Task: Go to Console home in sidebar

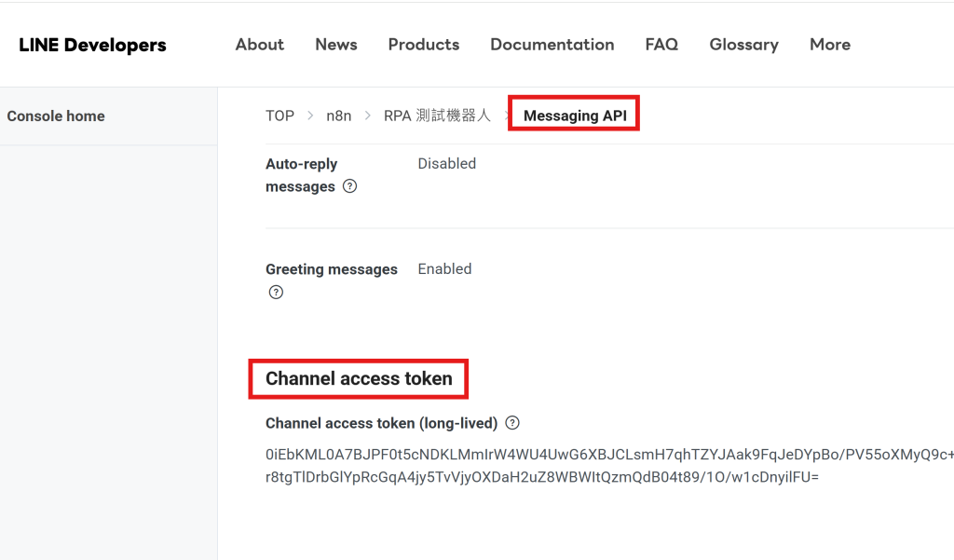Action: 56,116
